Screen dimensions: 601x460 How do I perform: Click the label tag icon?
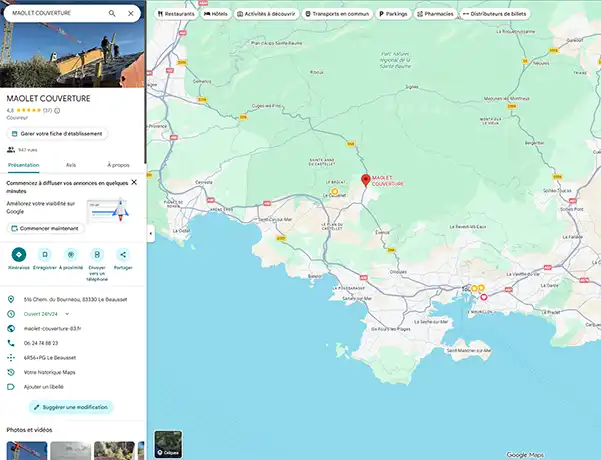click(x=11, y=387)
